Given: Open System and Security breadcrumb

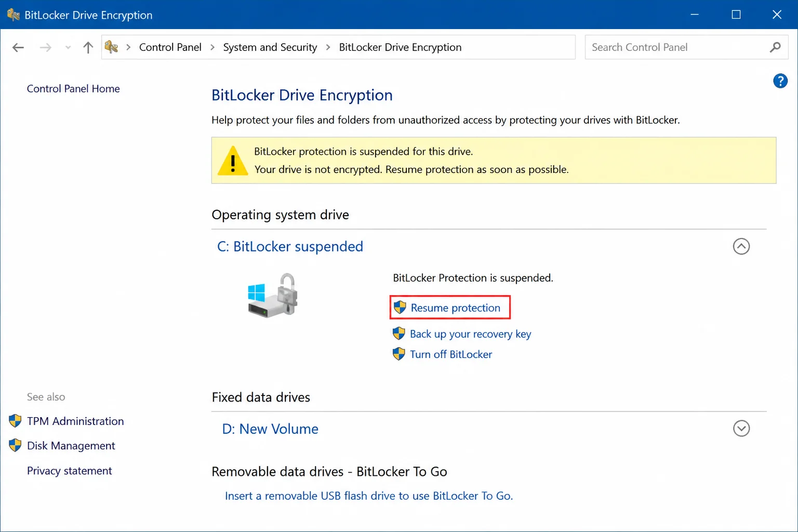Looking at the screenshot, I should (270, 47).
